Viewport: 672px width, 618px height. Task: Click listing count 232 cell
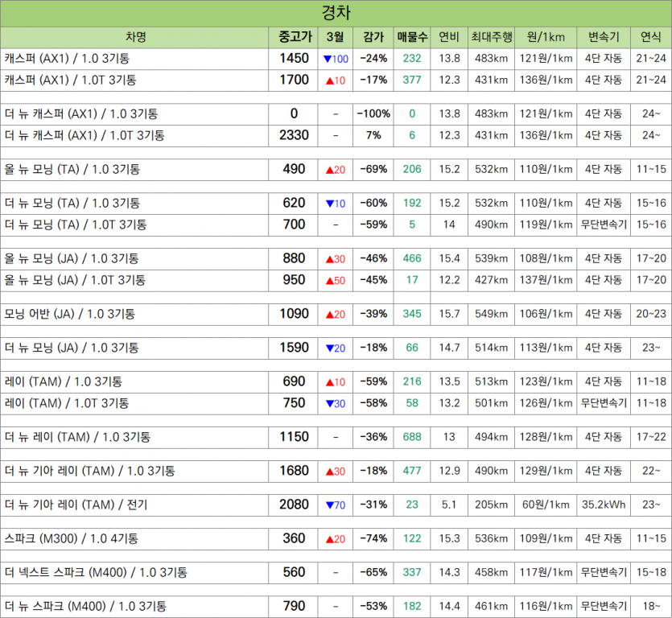point(412,58)
